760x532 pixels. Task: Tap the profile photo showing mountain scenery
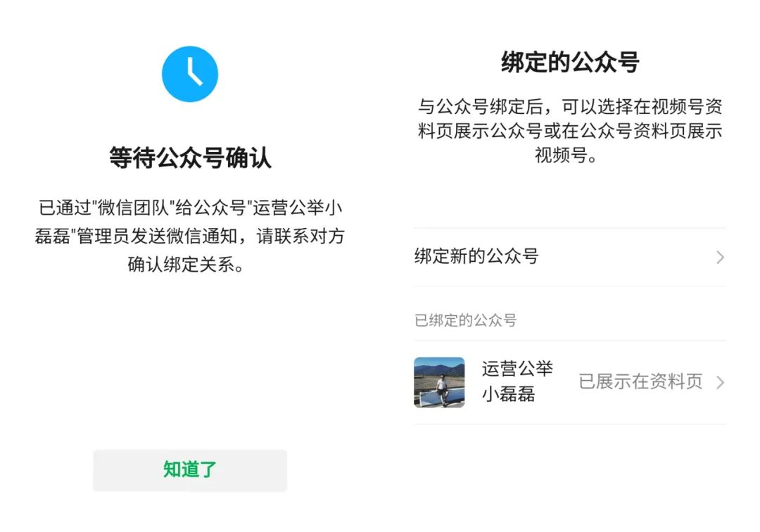tap(439, 382)
